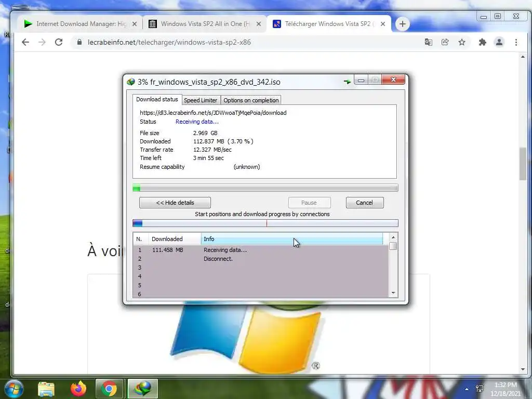This screenshot has height=399, width=532.
Task: Bookmark this page with star icon
Action: click(x=462, y=42)
